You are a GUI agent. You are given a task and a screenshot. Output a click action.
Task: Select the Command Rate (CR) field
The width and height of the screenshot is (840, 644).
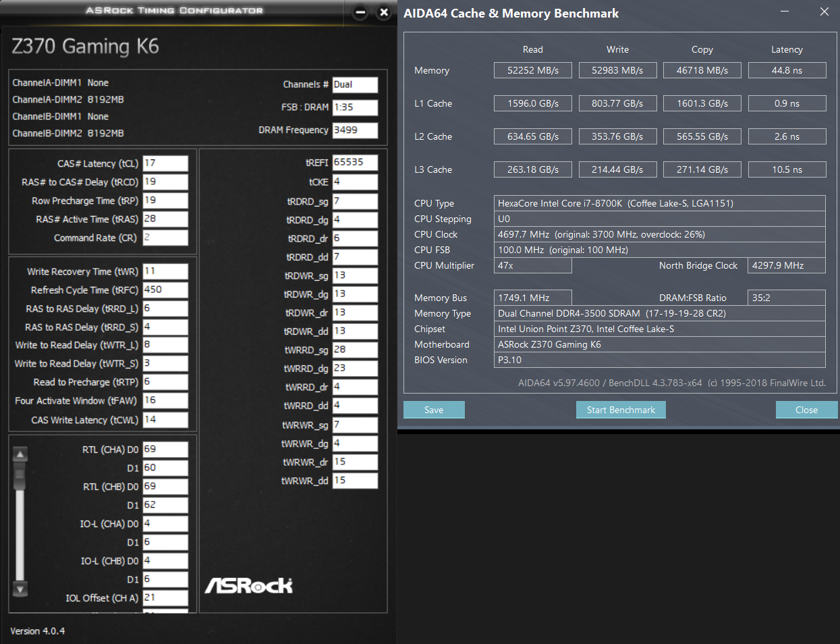point(165,238)
